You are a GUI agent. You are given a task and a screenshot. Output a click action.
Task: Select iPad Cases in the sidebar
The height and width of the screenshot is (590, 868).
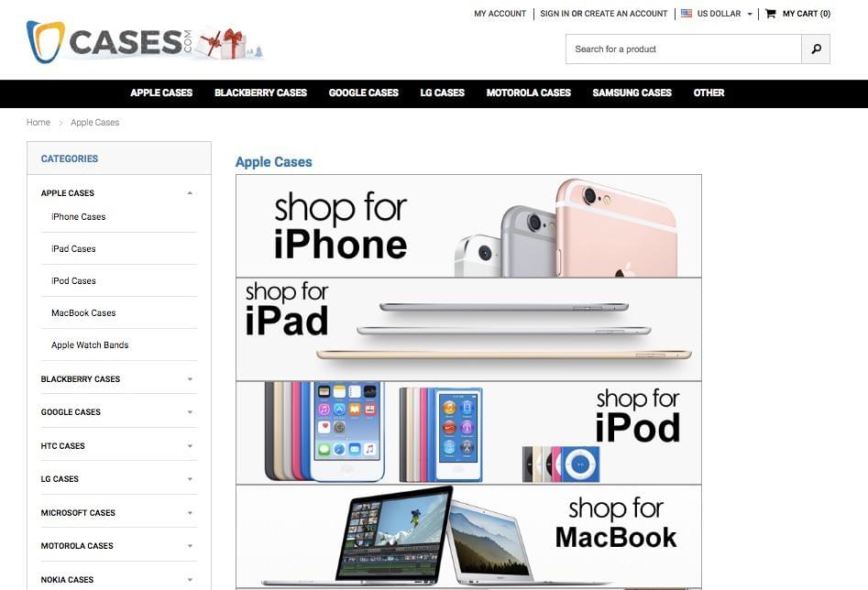(73, 249)
